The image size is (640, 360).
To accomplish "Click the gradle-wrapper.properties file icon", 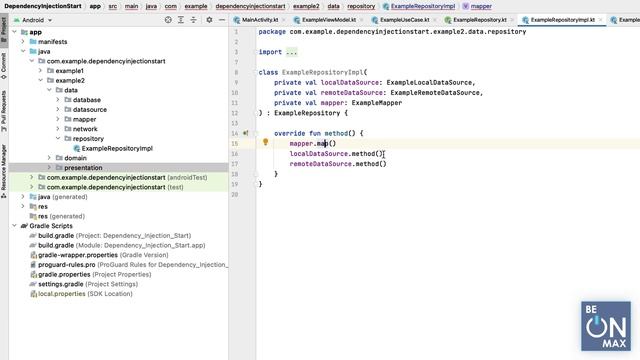I will click(x=33, y=255).
